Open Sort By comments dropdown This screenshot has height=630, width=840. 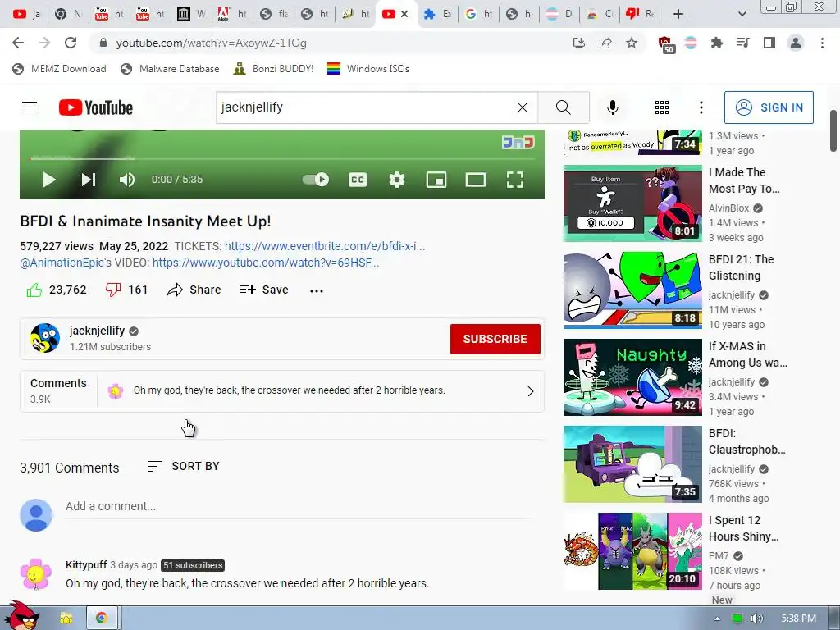(183, 466)
